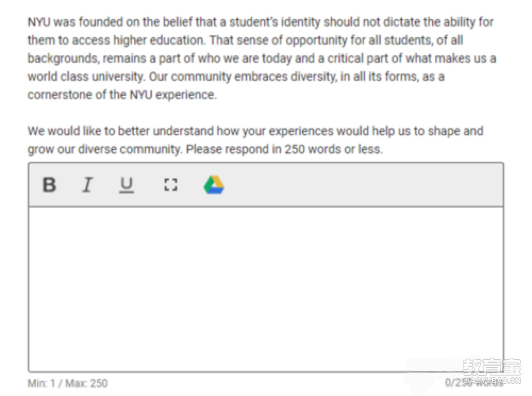This screenshot has width=532, height=396.
Task: Toggle bold formatting with the B icon
Action: pyautogui.click(x=49, y=185)
